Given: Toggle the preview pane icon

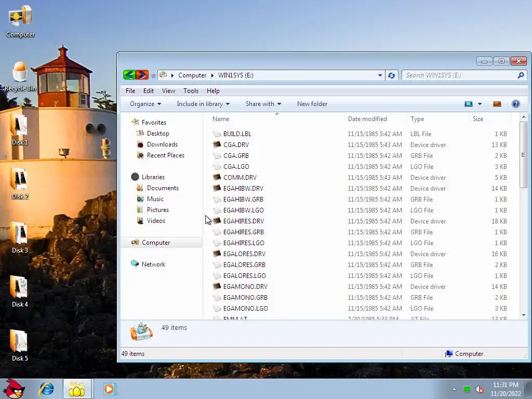Looking at the screenshot, I should click(497, 104).
